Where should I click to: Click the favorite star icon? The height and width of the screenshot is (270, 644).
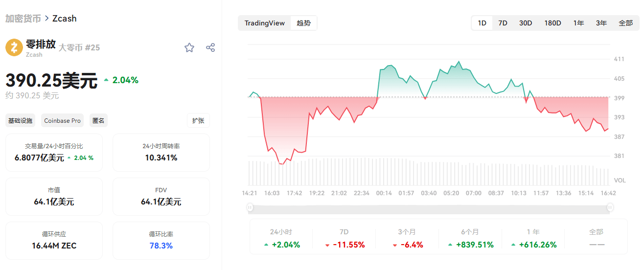click(x=189, y=47)
